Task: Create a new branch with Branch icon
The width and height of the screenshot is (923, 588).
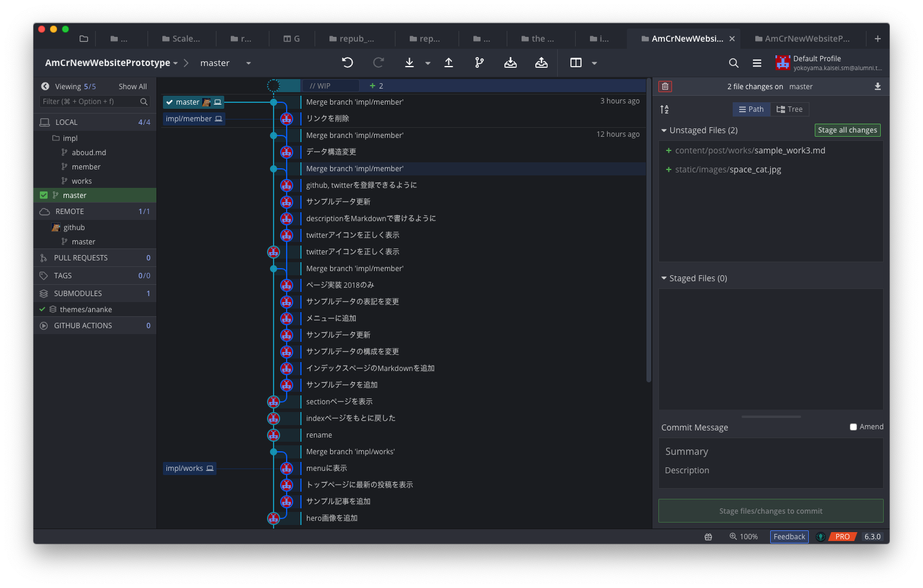Action: point(479,62)
